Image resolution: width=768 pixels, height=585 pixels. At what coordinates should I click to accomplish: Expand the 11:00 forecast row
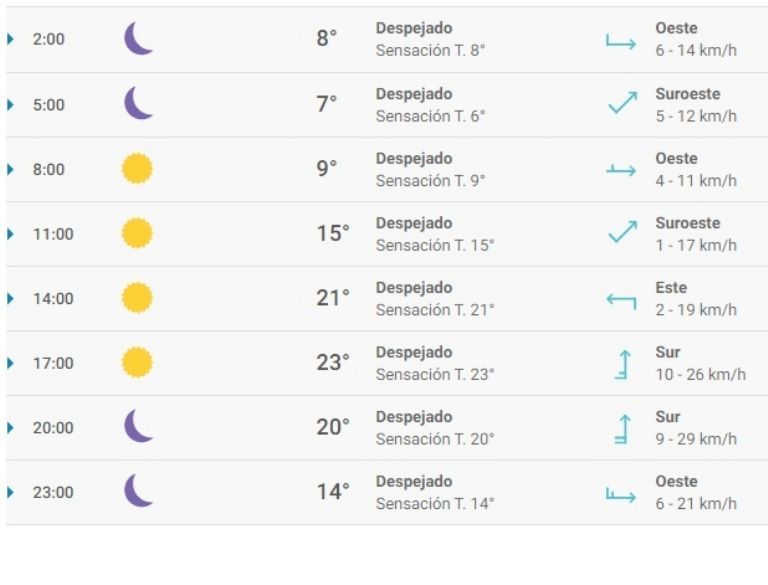(11, 234)
